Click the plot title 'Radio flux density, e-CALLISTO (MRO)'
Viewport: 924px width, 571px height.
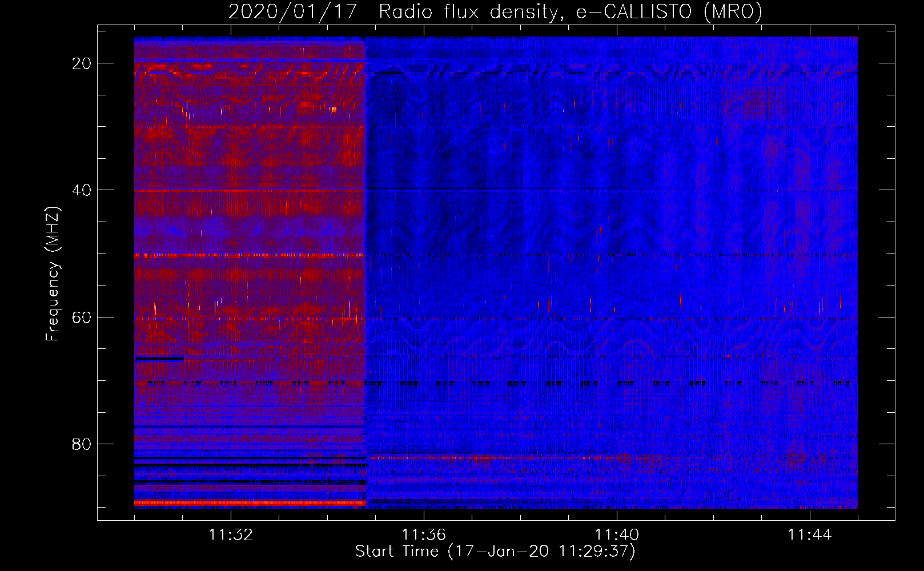click(x=570, y=12)
